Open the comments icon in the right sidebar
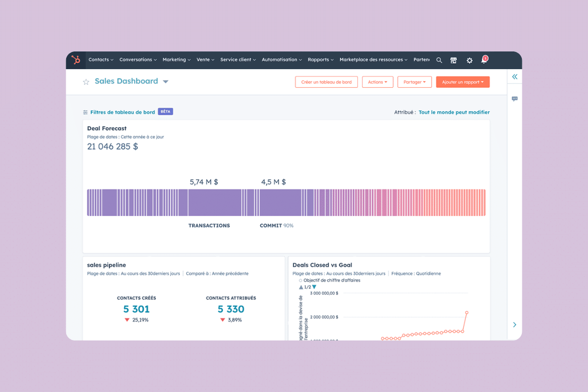588x392 pixels. 514,99
